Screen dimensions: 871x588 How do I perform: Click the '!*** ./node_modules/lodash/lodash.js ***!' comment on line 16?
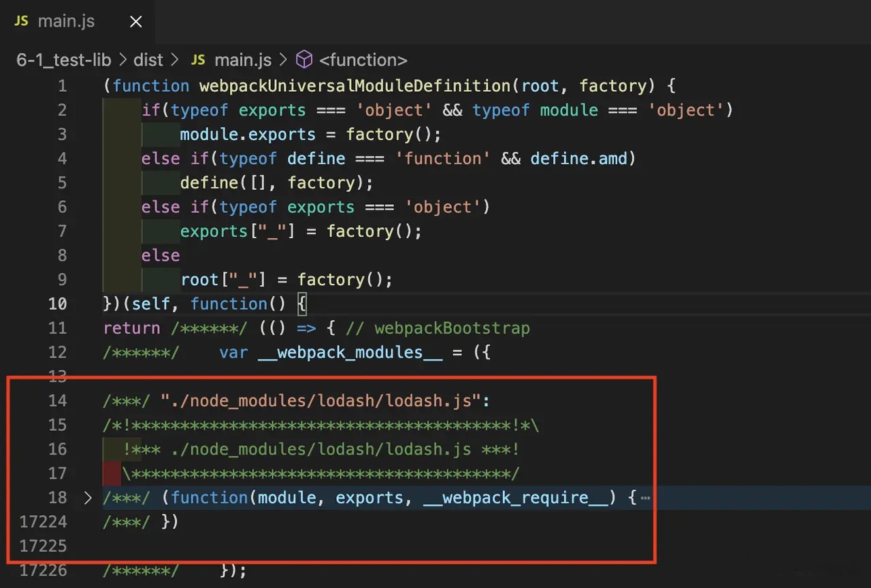[322, 449]
